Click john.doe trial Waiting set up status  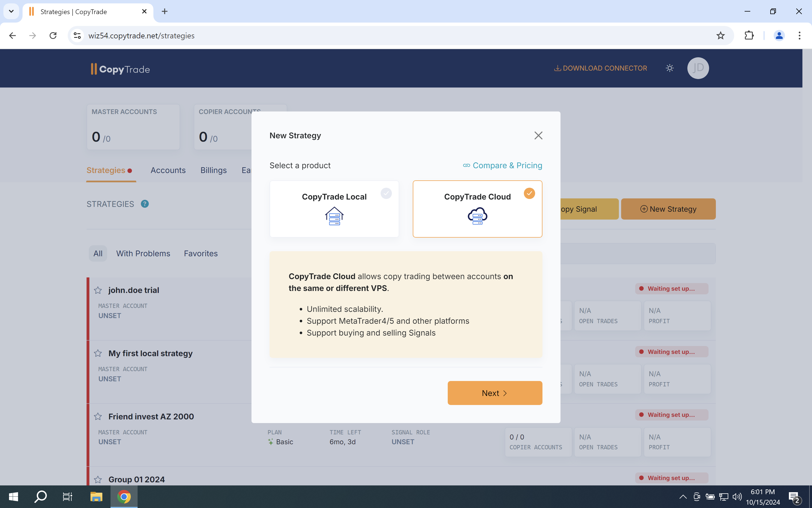pos(671,289)
